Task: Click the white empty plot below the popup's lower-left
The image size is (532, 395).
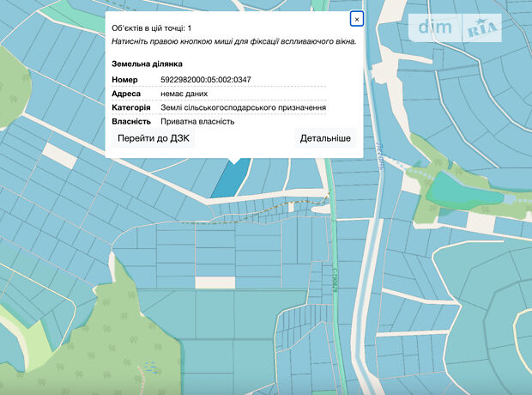Action: coord(59,155)
